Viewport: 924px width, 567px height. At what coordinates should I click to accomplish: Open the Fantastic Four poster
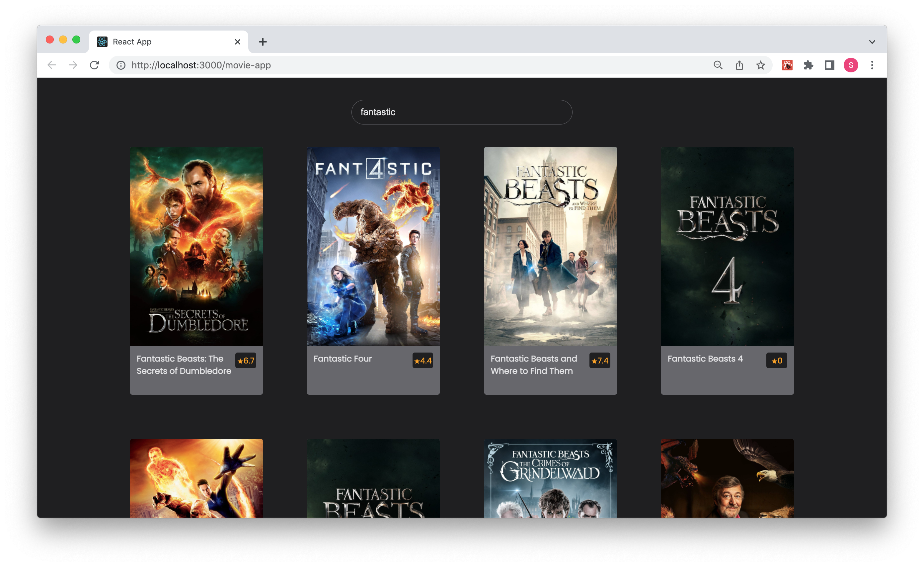pos(373,246)
